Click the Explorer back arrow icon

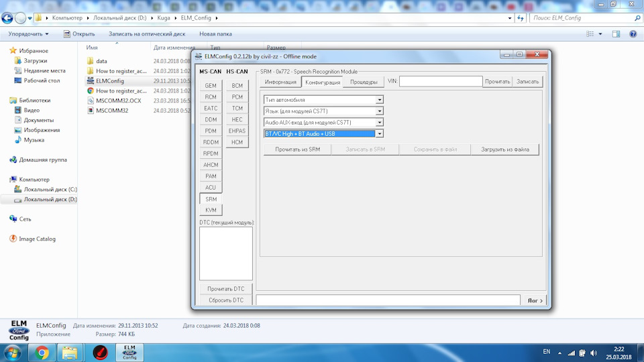pyautogui.click(x=7, y=17)
